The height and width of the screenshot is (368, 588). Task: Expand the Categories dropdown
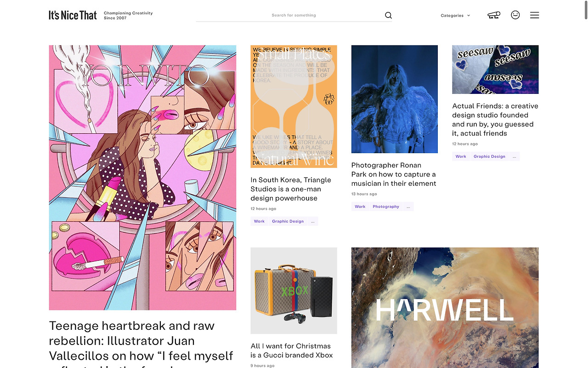click(455, 15)
